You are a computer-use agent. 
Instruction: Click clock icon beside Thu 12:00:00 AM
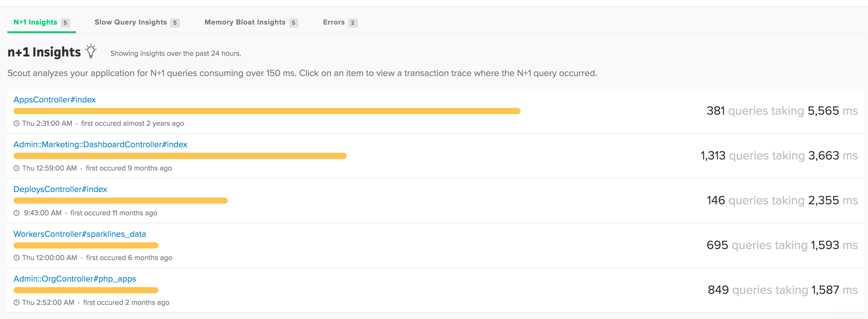(x=17, y=258)
